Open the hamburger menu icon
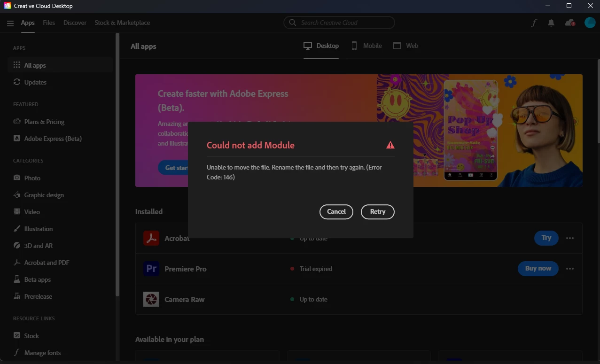Screen dimensions: 600x364 pyautogui.click(x=10, y=23)
